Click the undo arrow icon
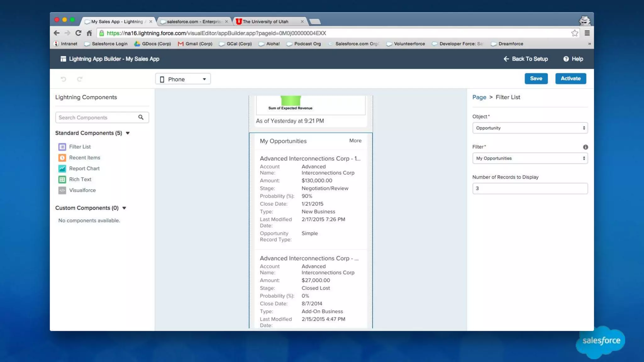The image size is (644, 362). (64, 79)
